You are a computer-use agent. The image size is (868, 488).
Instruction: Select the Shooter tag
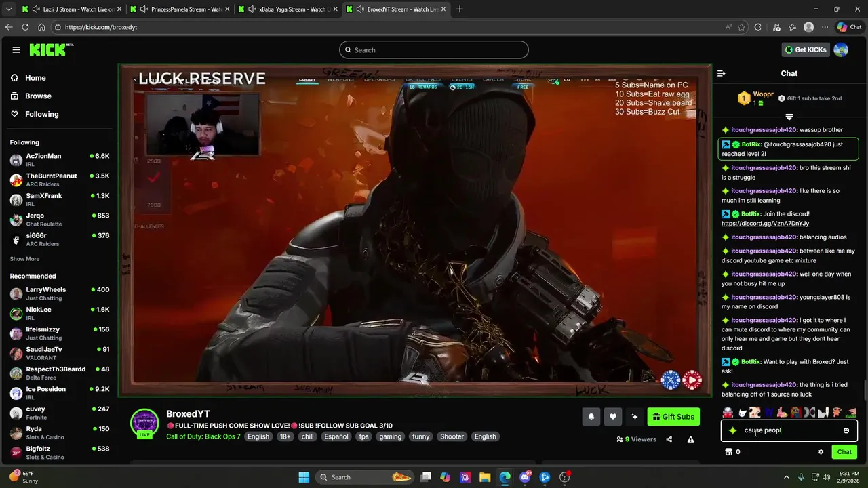(452, 436)
